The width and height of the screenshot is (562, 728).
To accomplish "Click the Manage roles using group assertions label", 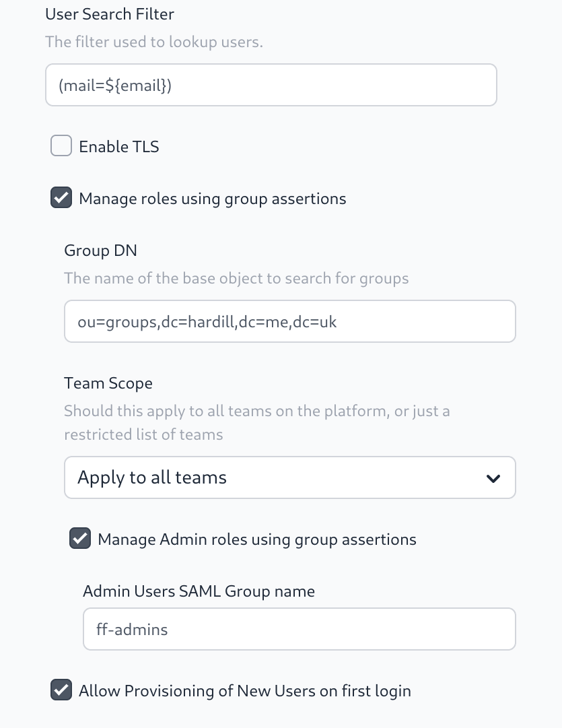I will click(213, 199).
